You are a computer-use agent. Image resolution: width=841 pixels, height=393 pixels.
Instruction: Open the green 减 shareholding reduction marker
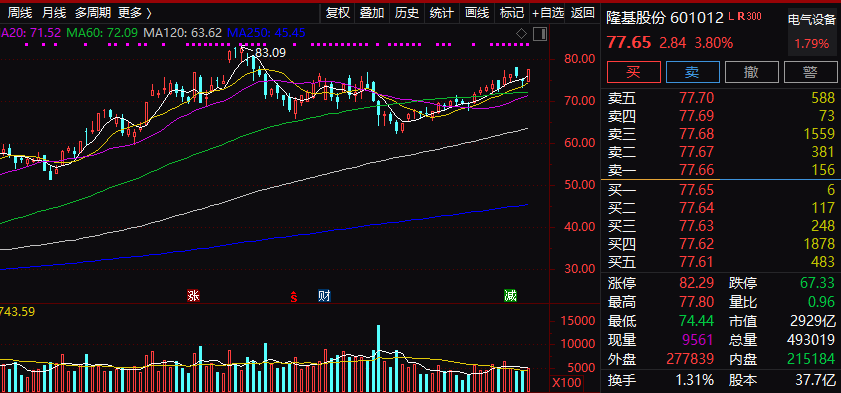point(511,295)
